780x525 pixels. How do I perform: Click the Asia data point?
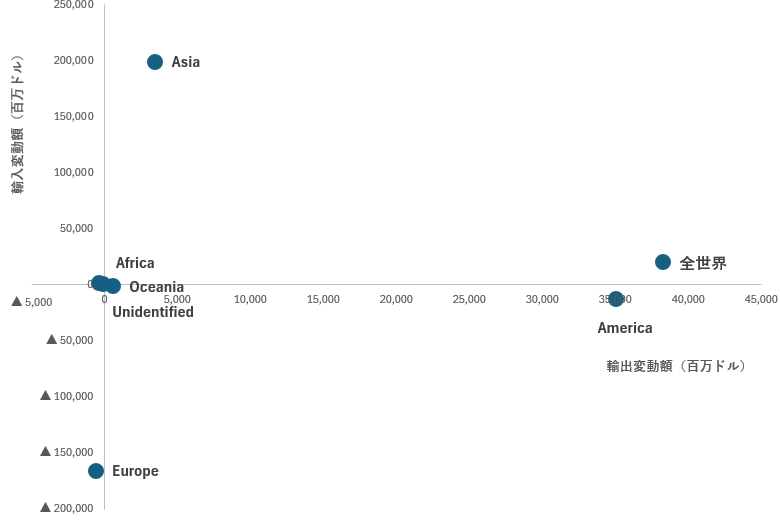(x=155, y=62)
